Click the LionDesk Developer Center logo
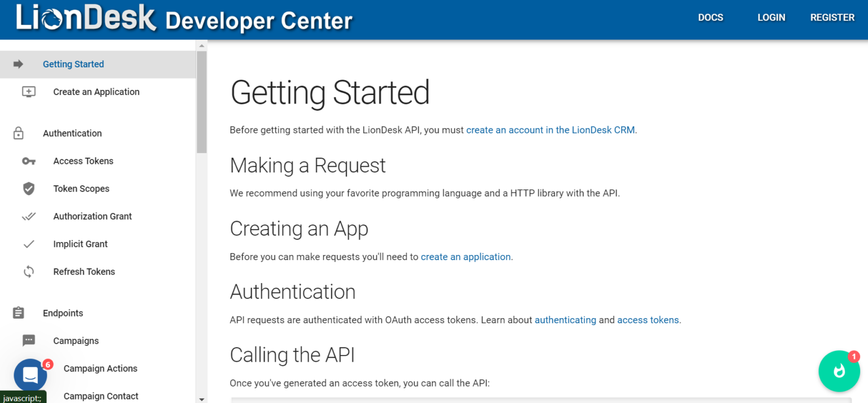The image size is (868, 403). [x=184, y=18]
